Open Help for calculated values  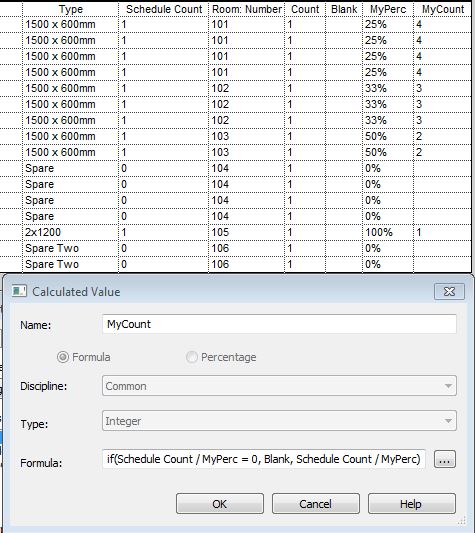[x=411, y=504]
